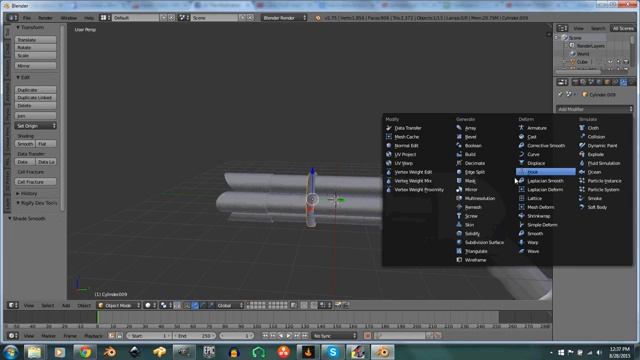The image size is (640, 360).
Task: Click the Mirror modifier icon
Action: pyautogui.click(x=459, y=189)
